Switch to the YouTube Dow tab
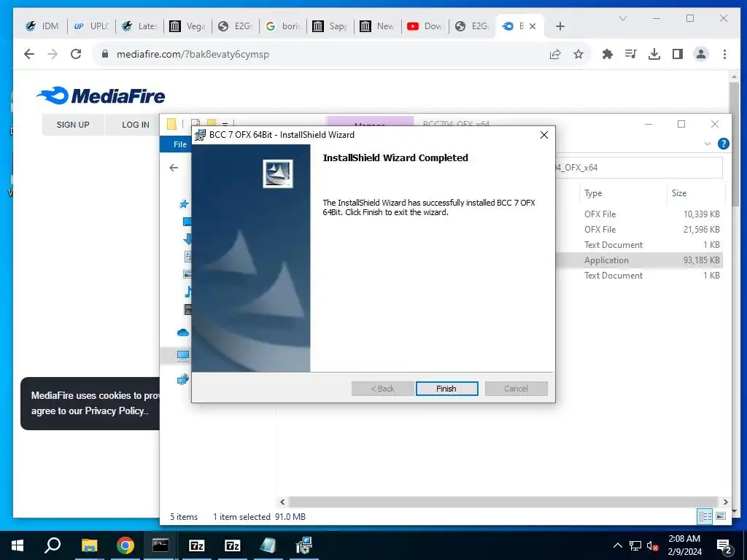This screenshot has width=747, height=560. pos(425,26)
